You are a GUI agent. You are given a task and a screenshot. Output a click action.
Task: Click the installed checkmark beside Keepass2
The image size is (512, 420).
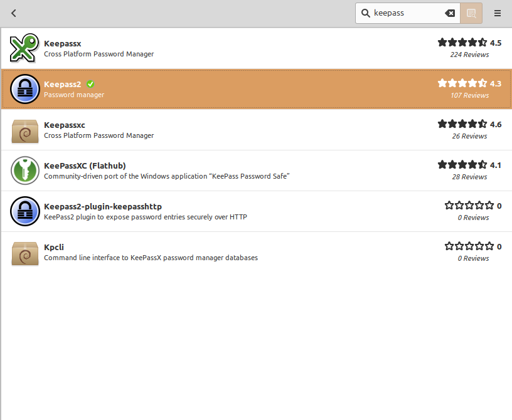[x=90, y=84]
